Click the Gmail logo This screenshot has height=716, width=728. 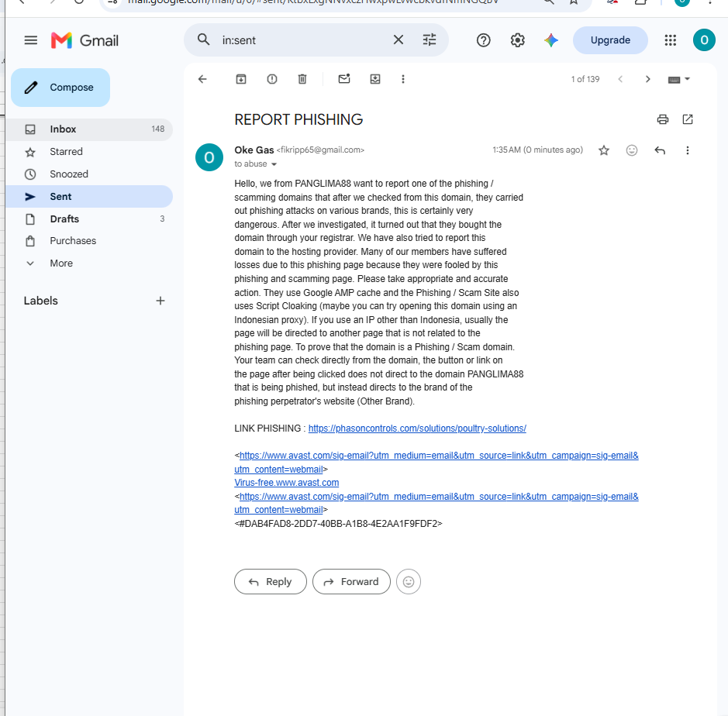[85, 40]
